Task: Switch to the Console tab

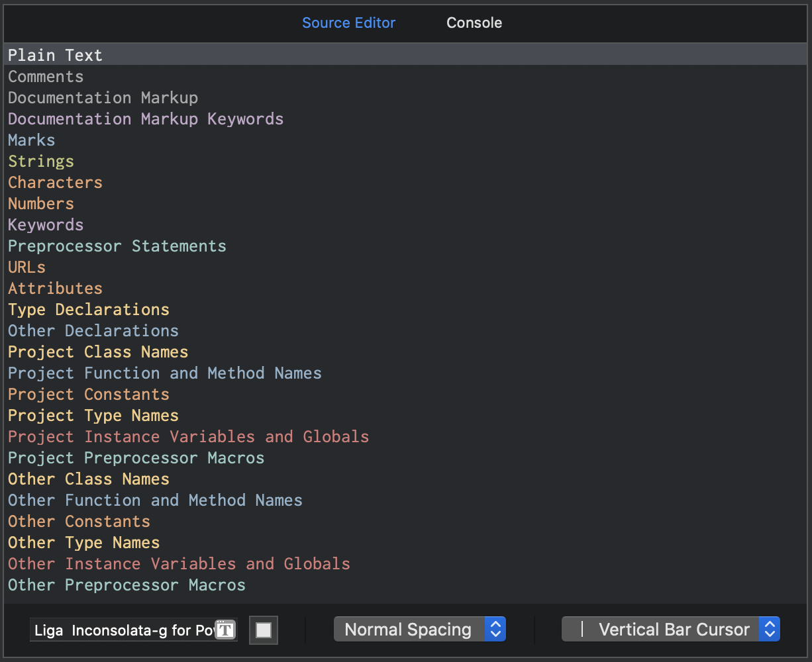Action: 474,23
